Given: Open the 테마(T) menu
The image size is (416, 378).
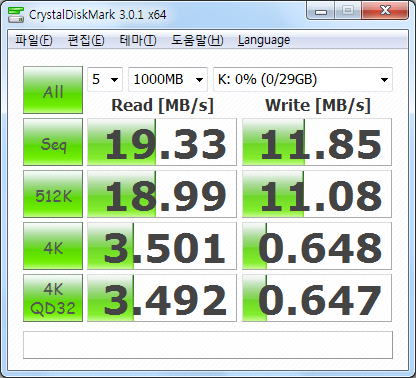Looking at the screenshot, I should (x=138, y=40).
